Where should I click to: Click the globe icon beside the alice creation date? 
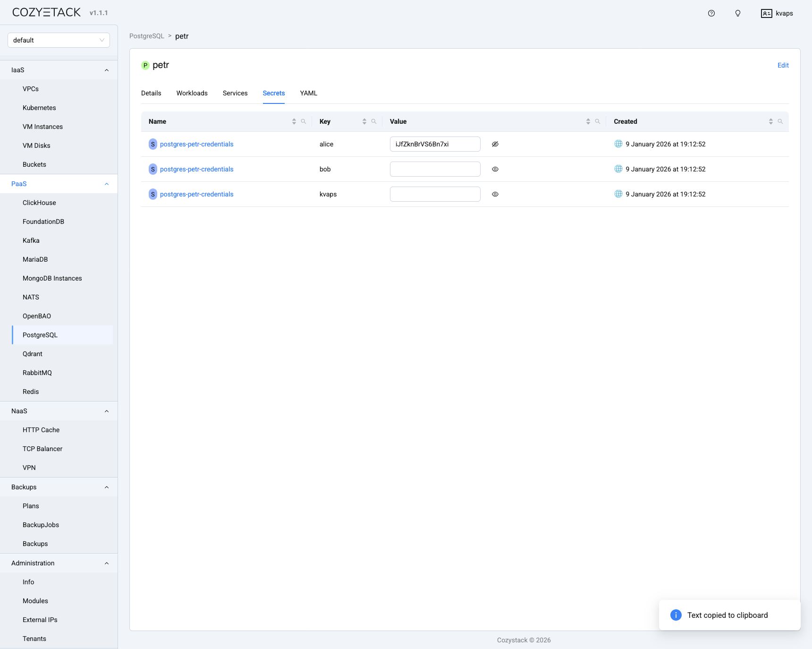[x=618, y=144]
